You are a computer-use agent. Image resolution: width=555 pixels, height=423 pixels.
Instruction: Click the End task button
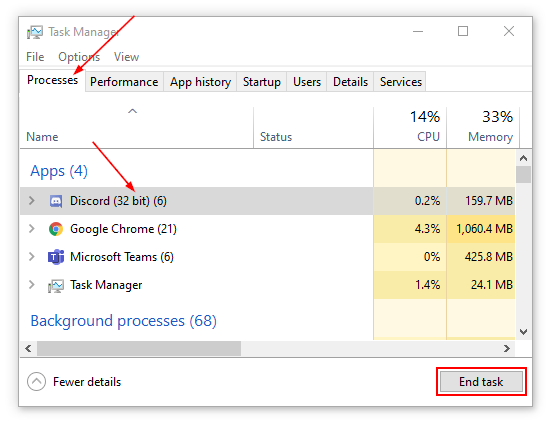(481, 382)
